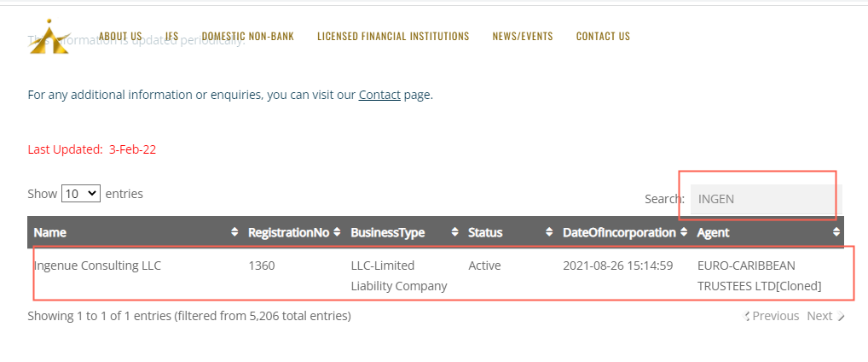
Task: Sort by DateOfIncorporation column arrows
Action: tap(684, 232)
